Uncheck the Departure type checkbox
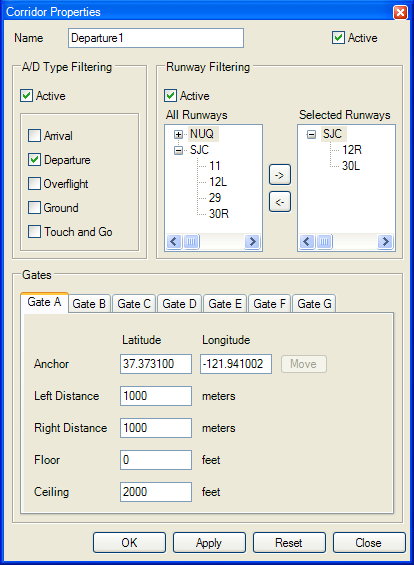414x565 pixels. click(x=35, y=160)
